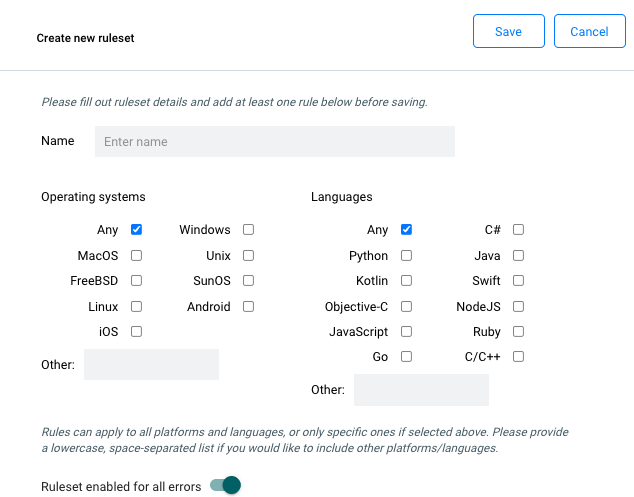Check the Linux operating system checkbox

coord(137,307)
